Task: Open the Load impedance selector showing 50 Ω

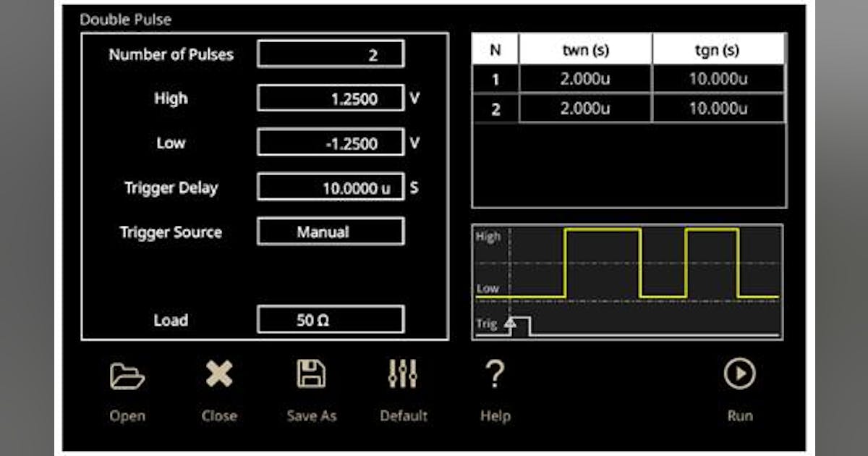Action: (x=330, y=321)
